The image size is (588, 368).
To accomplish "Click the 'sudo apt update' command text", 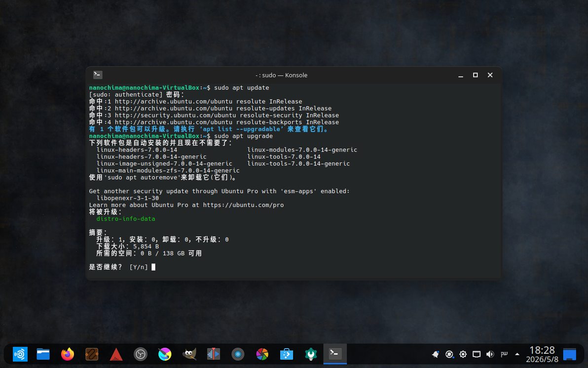I will [242, 87].
